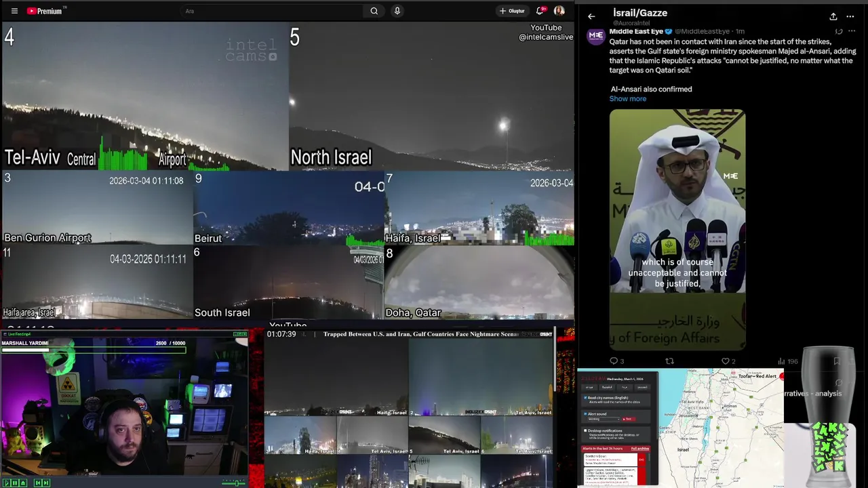The width and height of the screenshot is (868, 488).
Task: Click the Tzofar - Red Alert map title
Action: (x=757, y=376)
